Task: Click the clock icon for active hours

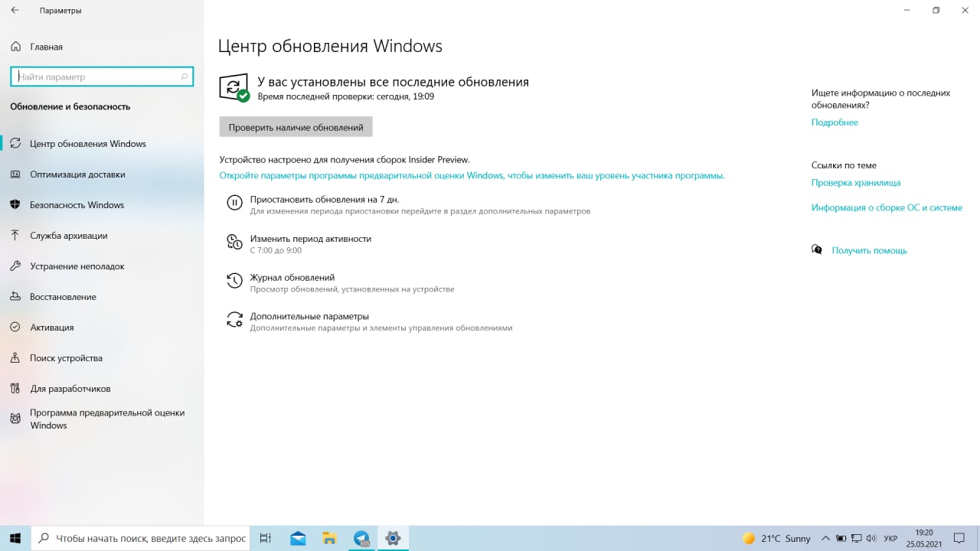Action: click(x=234, y=242)
